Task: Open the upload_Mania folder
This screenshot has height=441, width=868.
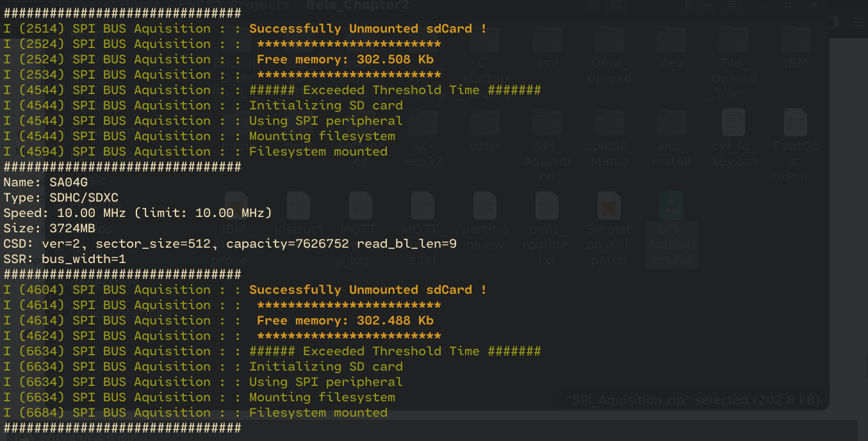Action: point(609,138)
